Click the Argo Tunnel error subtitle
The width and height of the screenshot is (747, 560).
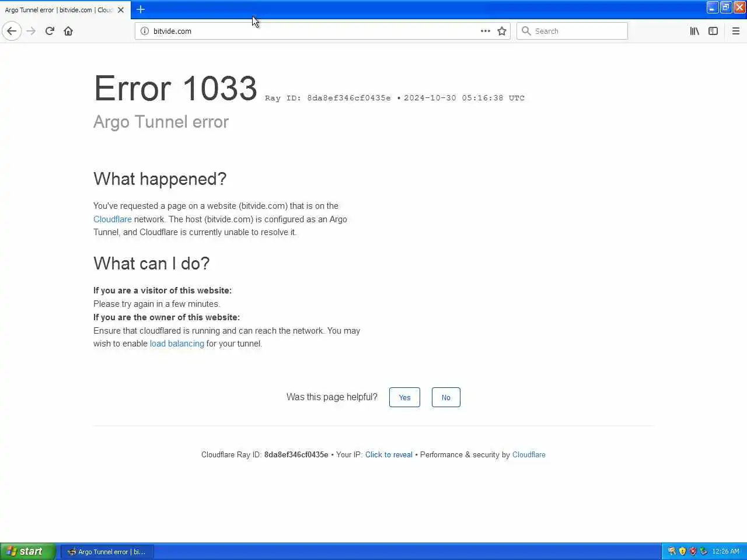coord(161,122)
